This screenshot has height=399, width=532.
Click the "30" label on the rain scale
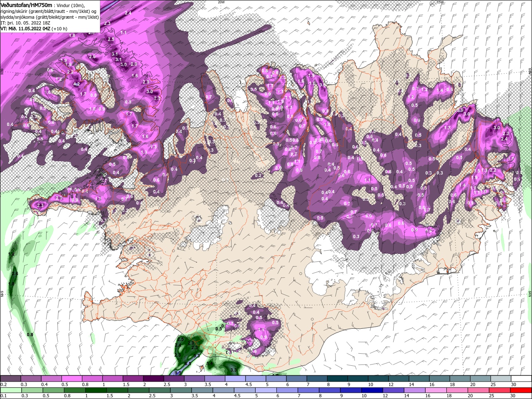tap(514, 396)
